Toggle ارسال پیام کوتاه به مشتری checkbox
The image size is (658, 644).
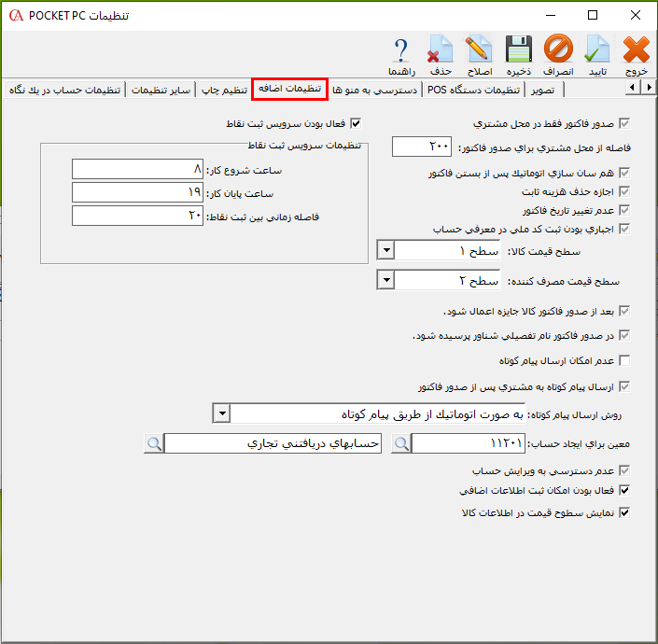point(624,386)
